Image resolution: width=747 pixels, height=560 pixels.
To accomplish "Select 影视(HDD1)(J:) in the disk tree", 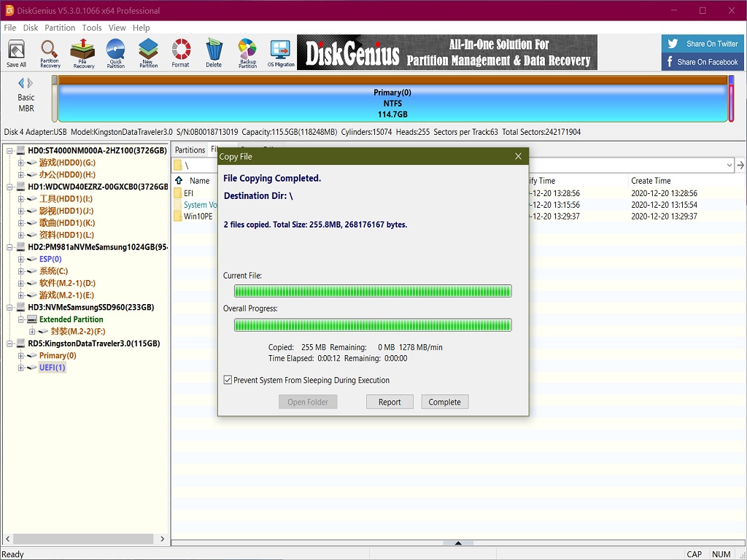I will click(66, 211).
